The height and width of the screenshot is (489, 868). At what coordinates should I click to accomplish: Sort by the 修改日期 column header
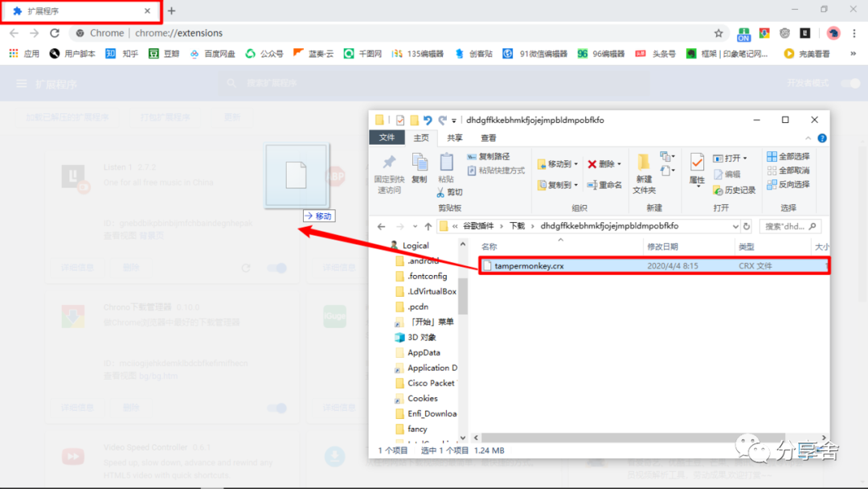tap(662, 246)
